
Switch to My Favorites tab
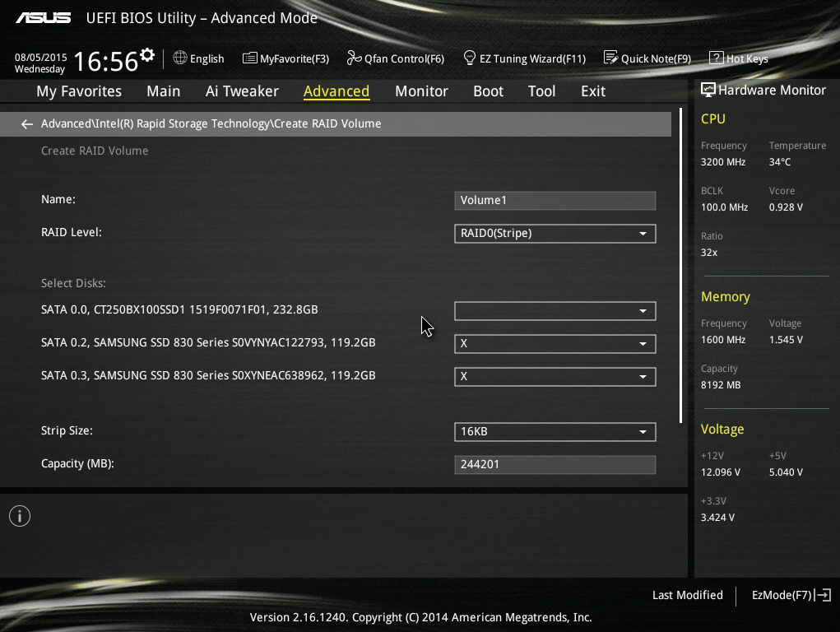[x=79, y=91]
